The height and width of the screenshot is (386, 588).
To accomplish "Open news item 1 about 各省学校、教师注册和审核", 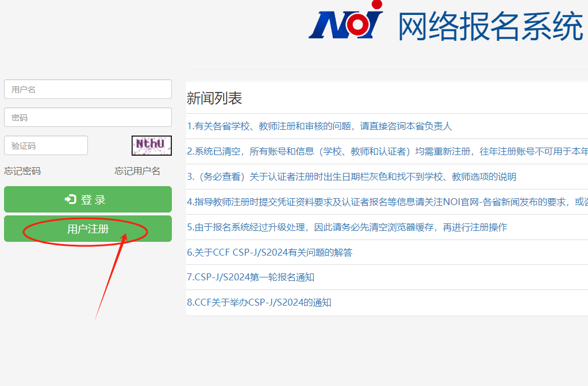I will click(320, 126).
